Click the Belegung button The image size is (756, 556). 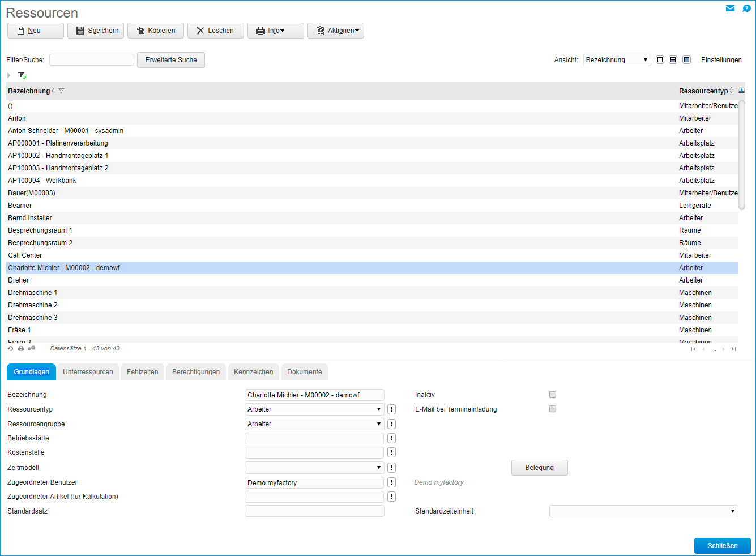tap(539, 468)
